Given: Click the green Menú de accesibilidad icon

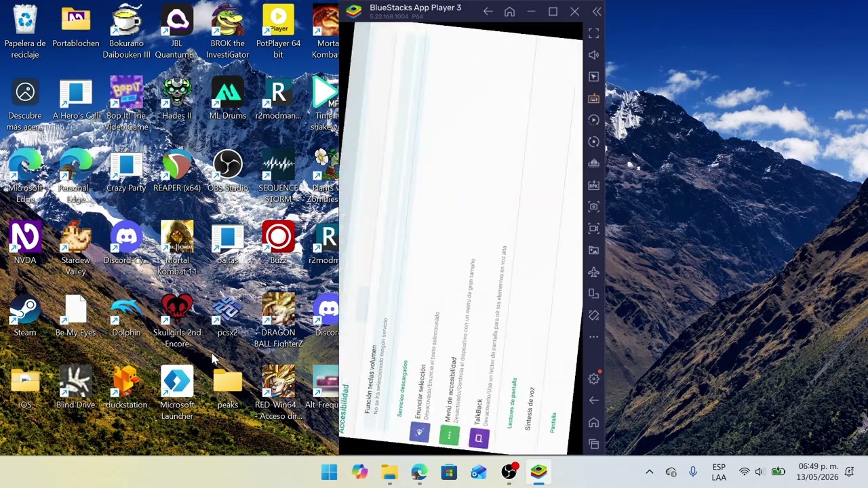Looking at the screenshot, I should coord(449,434).
